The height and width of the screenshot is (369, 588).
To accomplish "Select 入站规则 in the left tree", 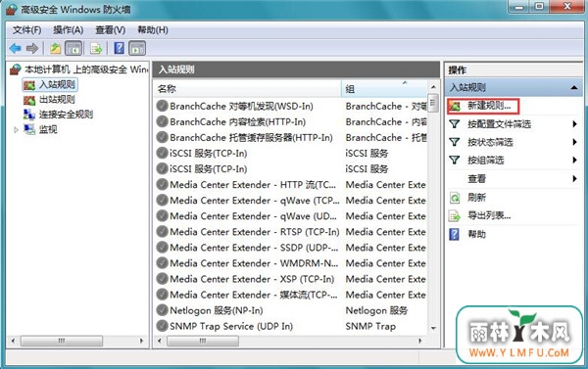I will (57, 84).
